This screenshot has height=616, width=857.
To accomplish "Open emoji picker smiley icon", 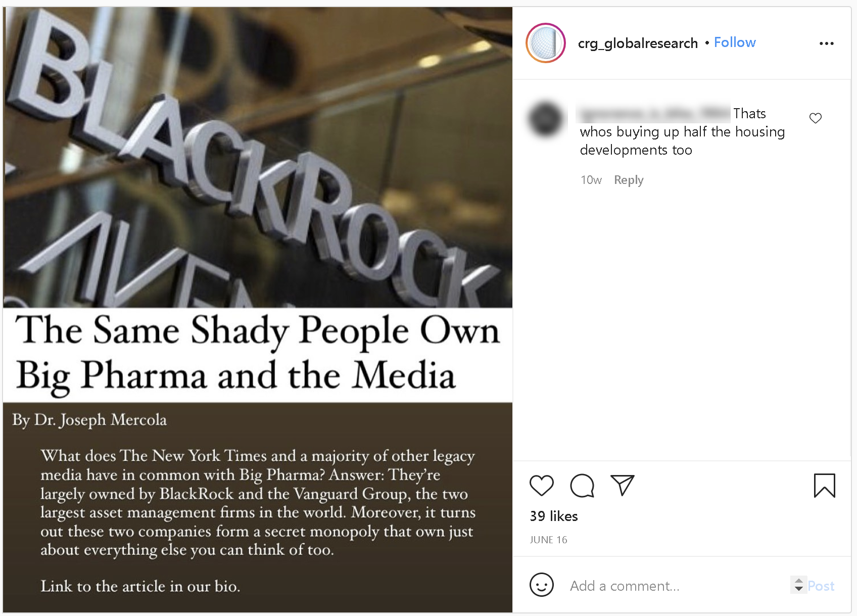I will [x=542, y=585].
